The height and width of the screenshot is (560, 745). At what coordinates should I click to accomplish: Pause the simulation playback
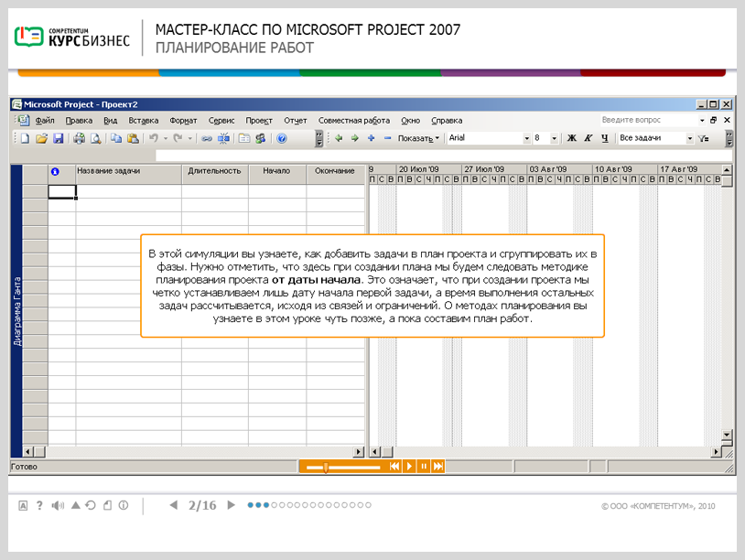click(x=423, y=467)
